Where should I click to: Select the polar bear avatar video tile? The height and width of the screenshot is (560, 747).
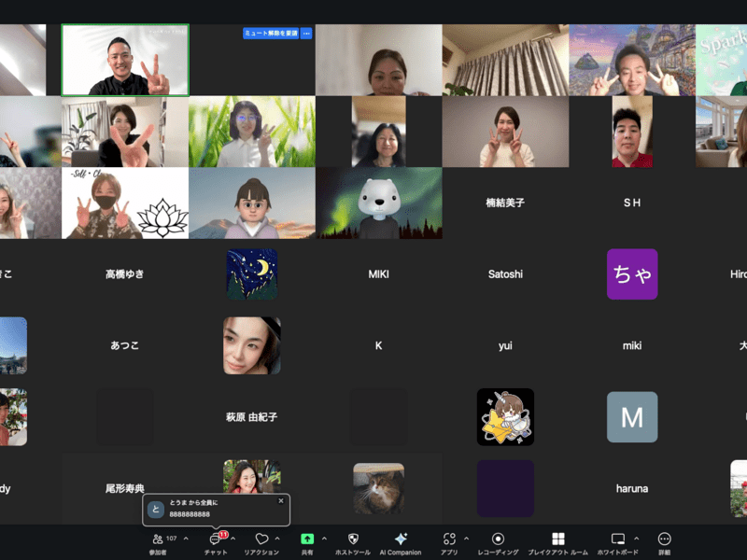tap(378, 203)
